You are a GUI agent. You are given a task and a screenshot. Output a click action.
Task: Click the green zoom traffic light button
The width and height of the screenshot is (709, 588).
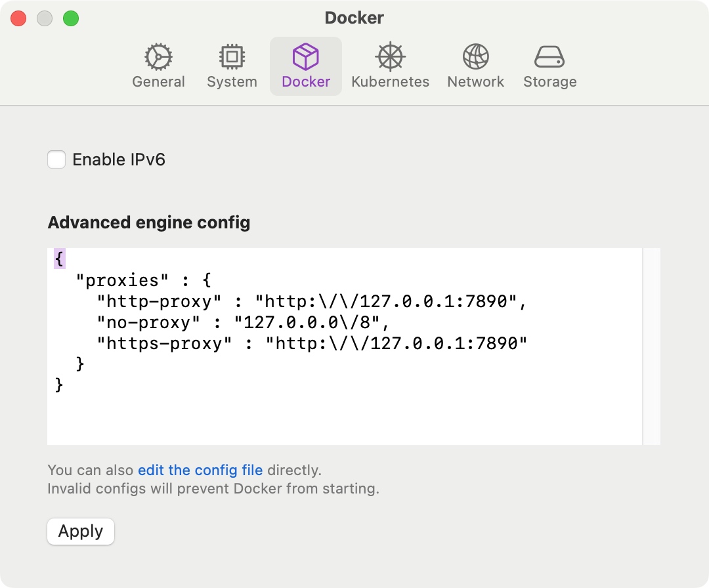[x=71, y=18]
